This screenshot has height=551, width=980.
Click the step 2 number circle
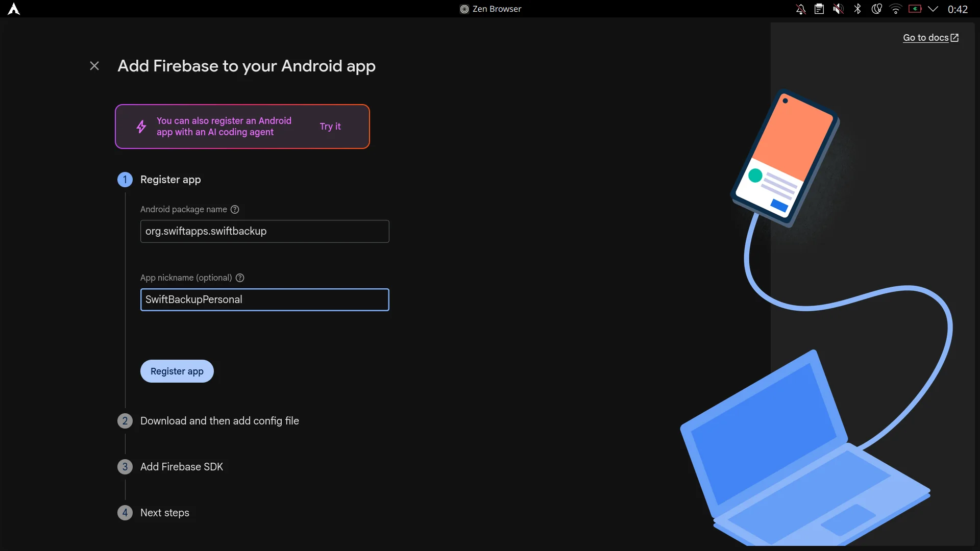(x=125, y=421)
